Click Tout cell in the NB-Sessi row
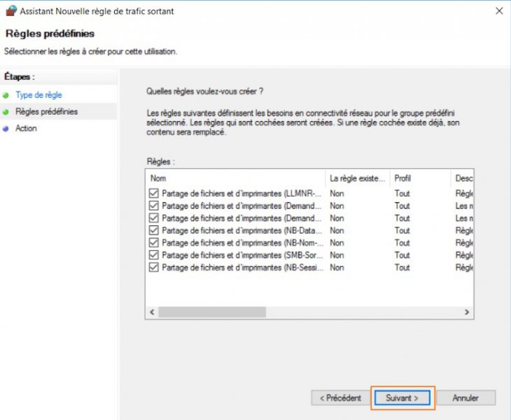This screenshot has width=511, height=420. [x=402, y=267]
